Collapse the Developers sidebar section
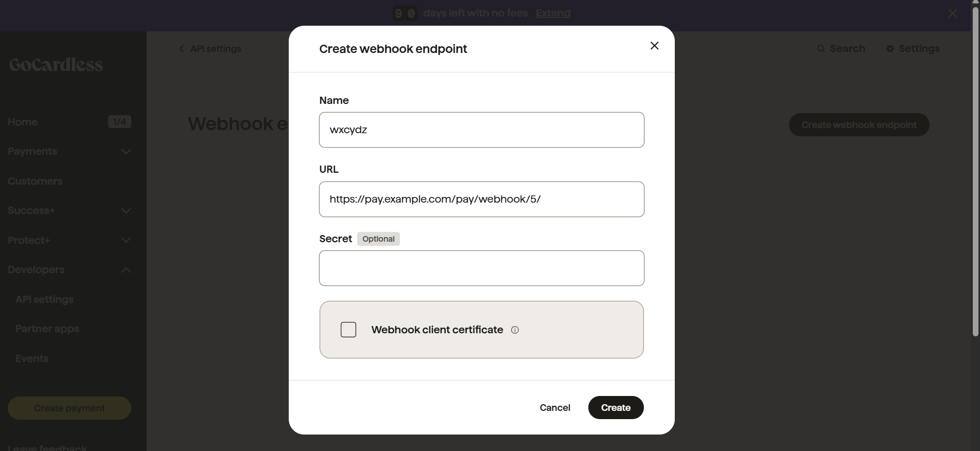Image resolution: width=980 pixels, height=451 pixels. [126, 270]
